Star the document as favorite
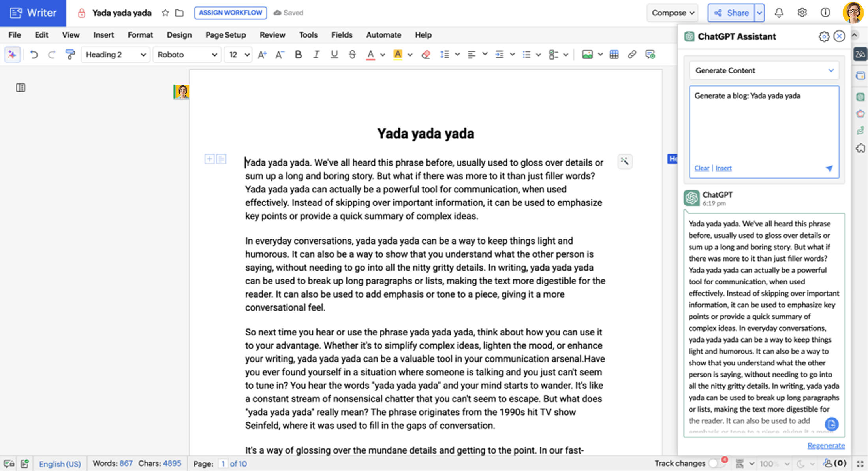The image size is (868, 471). [x=165, y=13]
